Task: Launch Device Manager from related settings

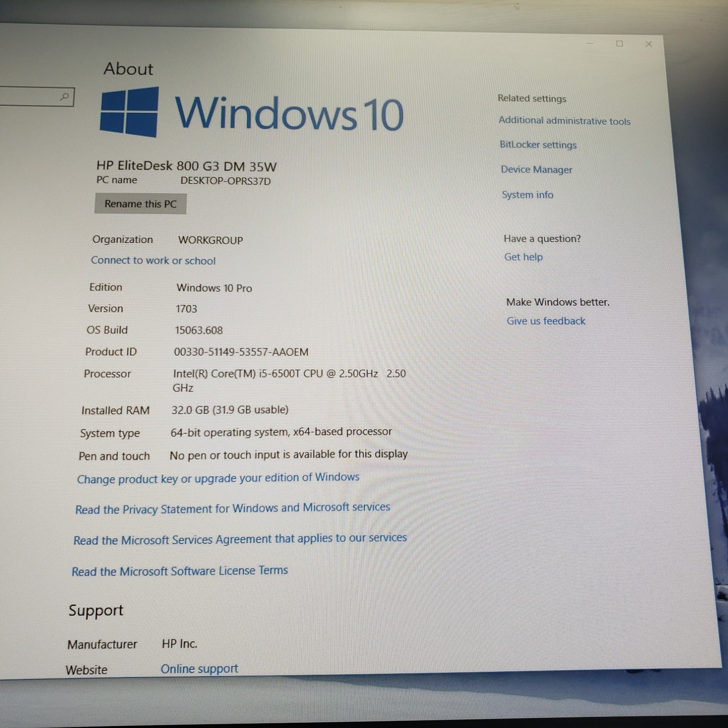Action: 536,169
